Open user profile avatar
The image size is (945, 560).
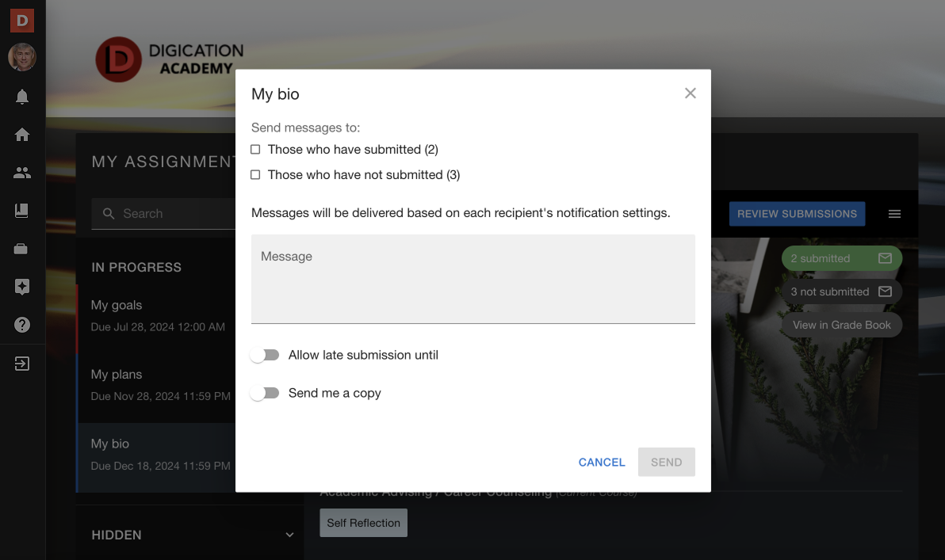click(22, 57)
